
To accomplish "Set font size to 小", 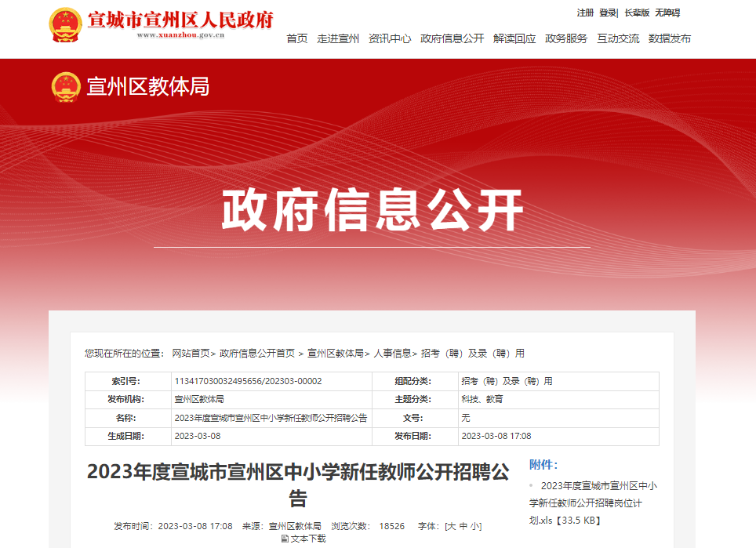I will tap(474, 526).
